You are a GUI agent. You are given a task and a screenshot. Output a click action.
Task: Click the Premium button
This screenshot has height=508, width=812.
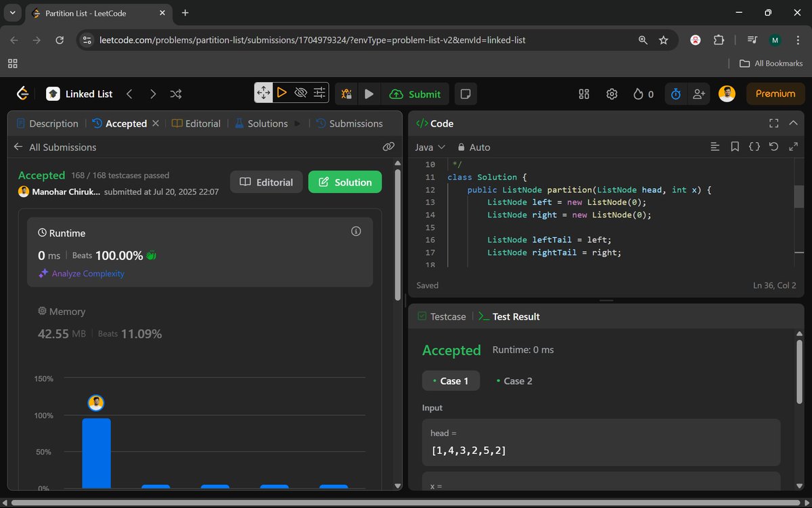coord(775,94)
